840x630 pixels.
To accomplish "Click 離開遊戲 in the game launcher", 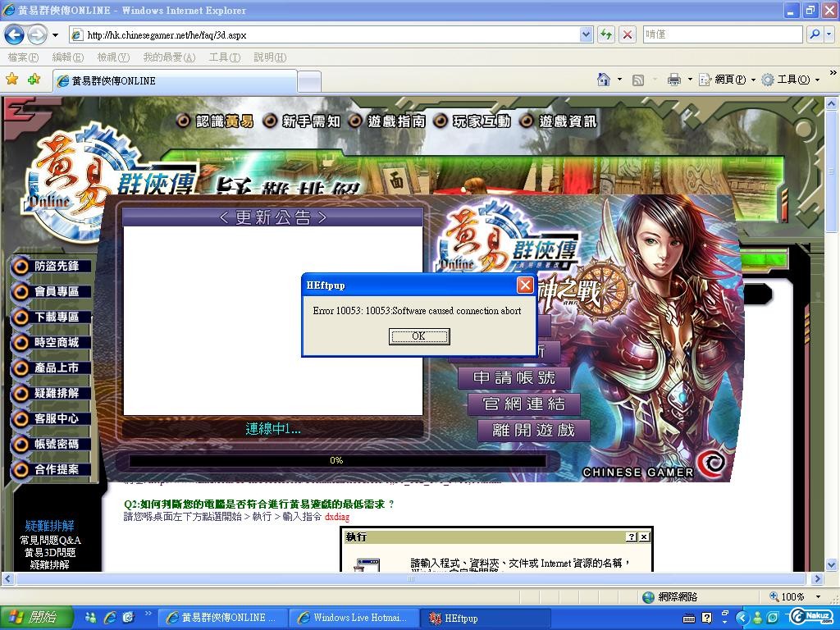I will coord(533,430).
